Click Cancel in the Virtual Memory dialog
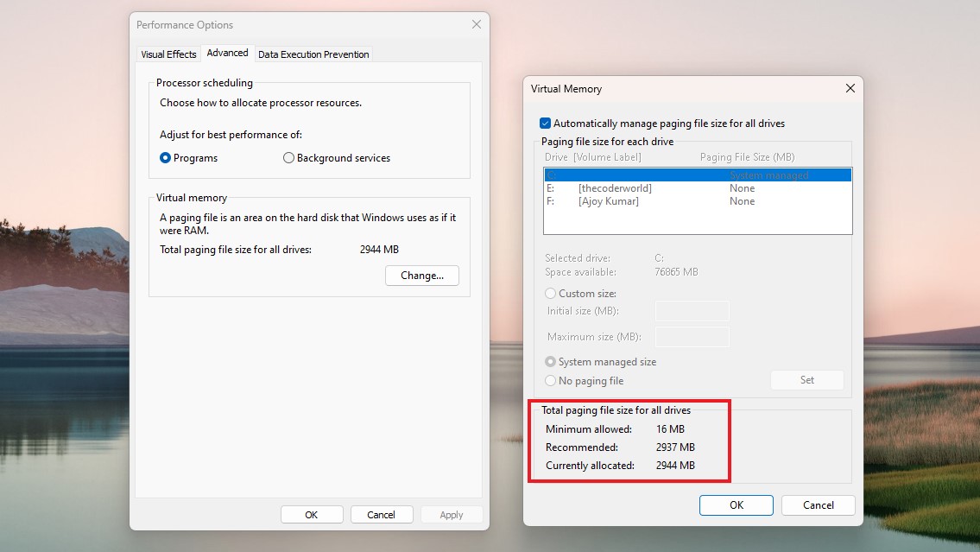Viewport: 980px width, 552px height. tap(819, 505)
